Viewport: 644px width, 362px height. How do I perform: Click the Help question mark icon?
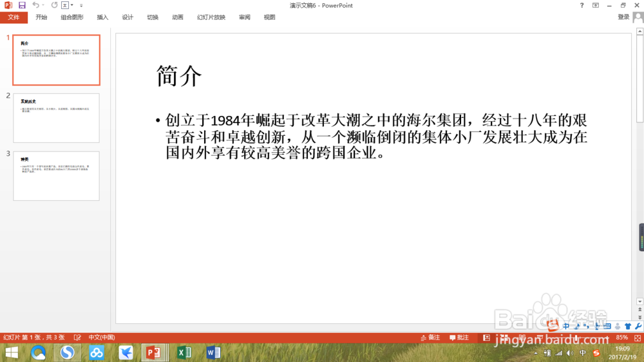[582, 5]
